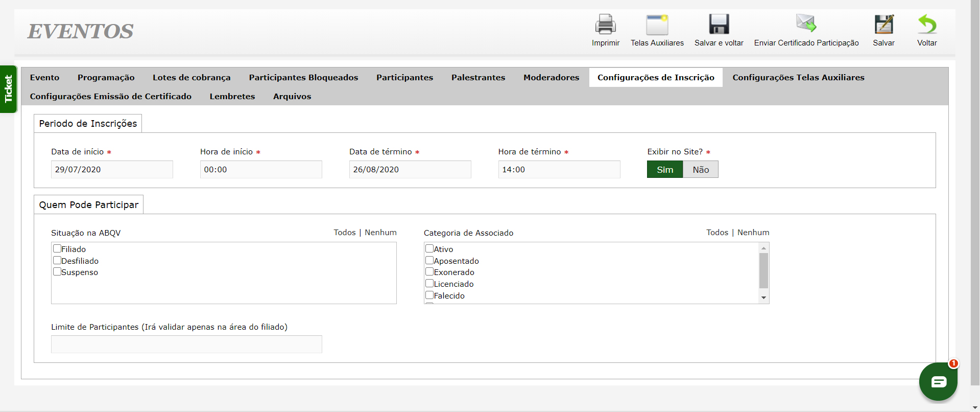This screenshot has height=412, width=980.
Task: Click the Imprimir printer icon
Action: click(x=605, y=25)
